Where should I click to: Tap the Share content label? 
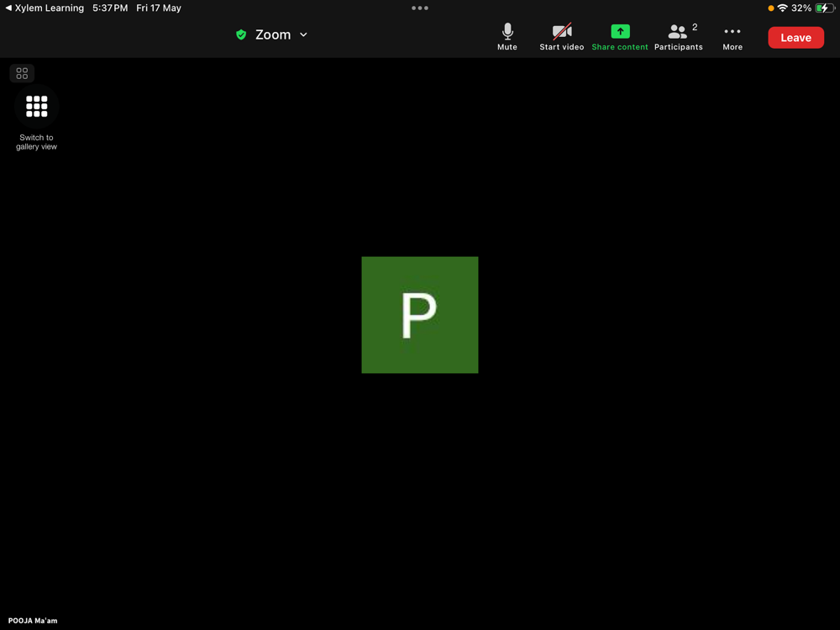[619, 47]
